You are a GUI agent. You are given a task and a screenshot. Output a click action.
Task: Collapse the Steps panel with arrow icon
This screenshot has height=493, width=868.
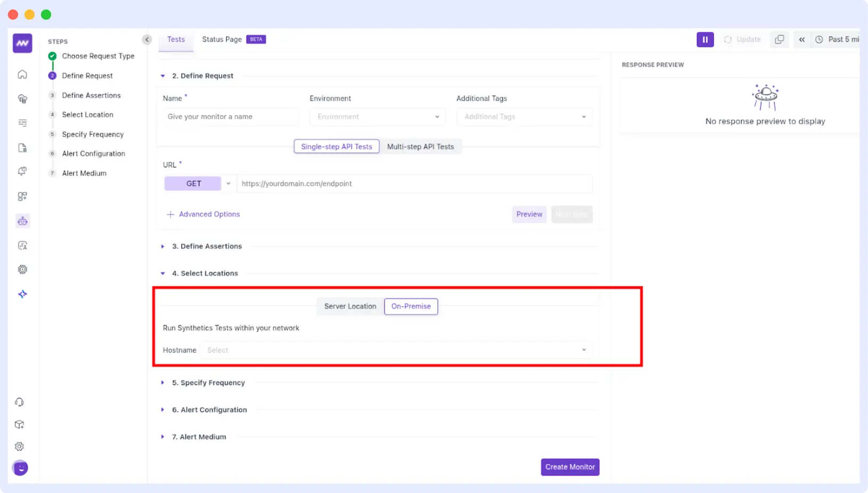(x=147, y=39)
